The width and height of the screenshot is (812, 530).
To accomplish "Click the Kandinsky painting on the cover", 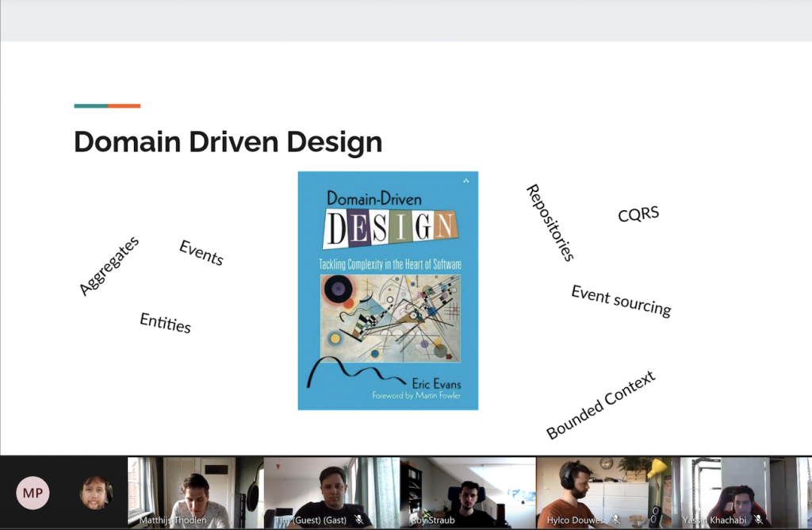I will [x=390, y=317].
